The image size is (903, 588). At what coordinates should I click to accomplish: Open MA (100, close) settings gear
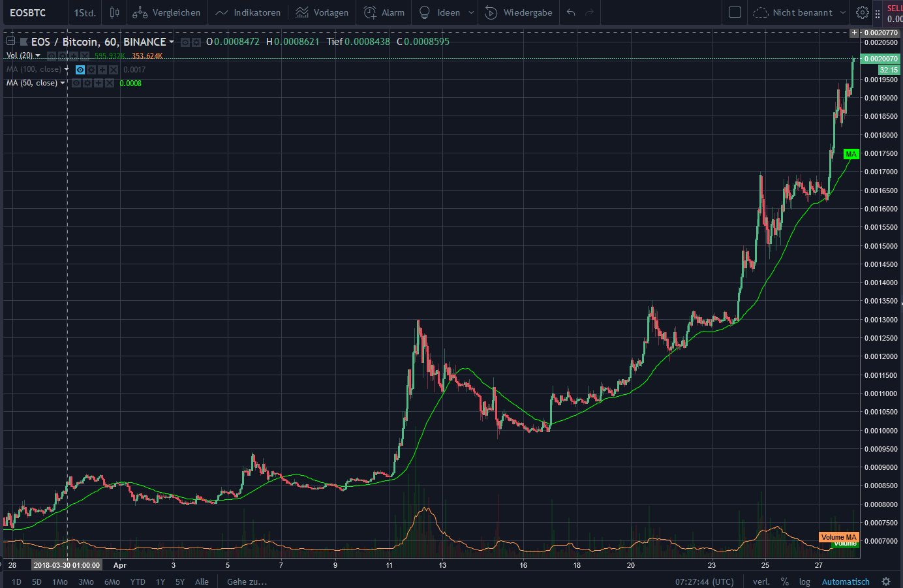[x=91, y=70]
